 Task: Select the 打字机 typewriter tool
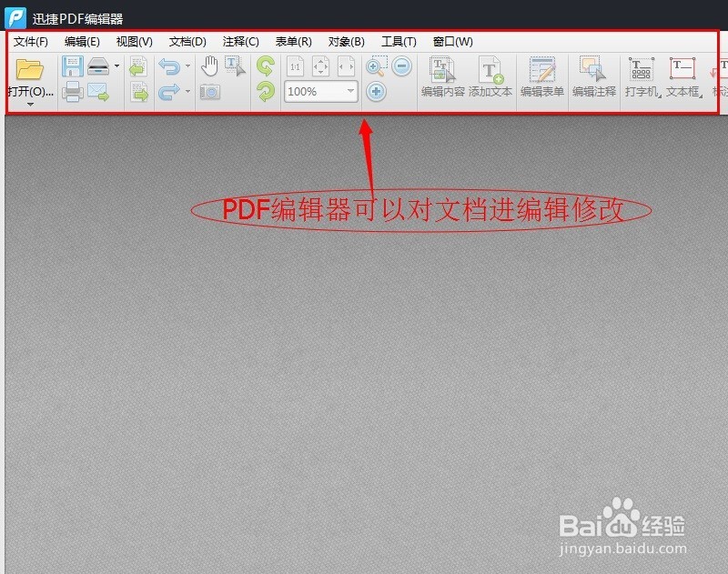[642, 77]
